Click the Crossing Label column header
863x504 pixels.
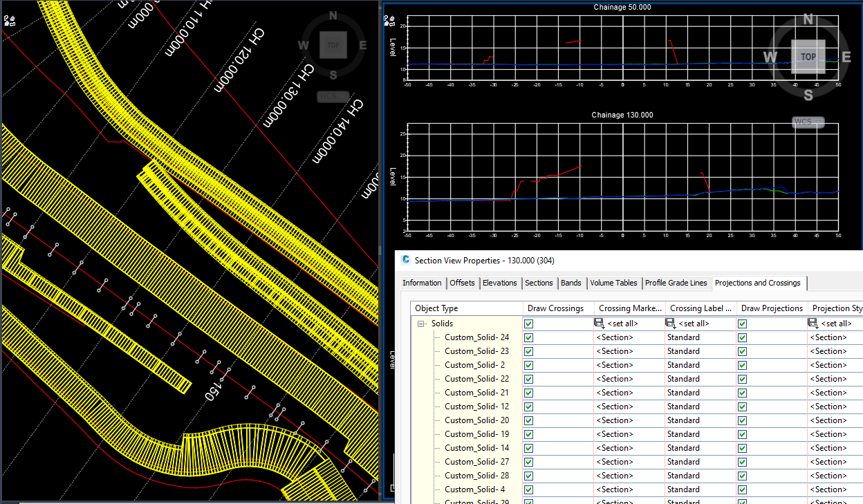(700, 308)
